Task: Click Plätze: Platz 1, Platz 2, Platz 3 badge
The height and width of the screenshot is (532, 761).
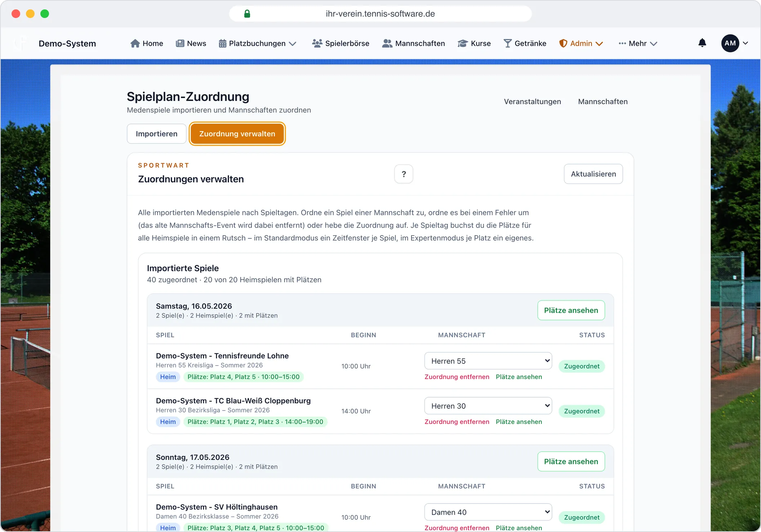Action: [255, 422]
